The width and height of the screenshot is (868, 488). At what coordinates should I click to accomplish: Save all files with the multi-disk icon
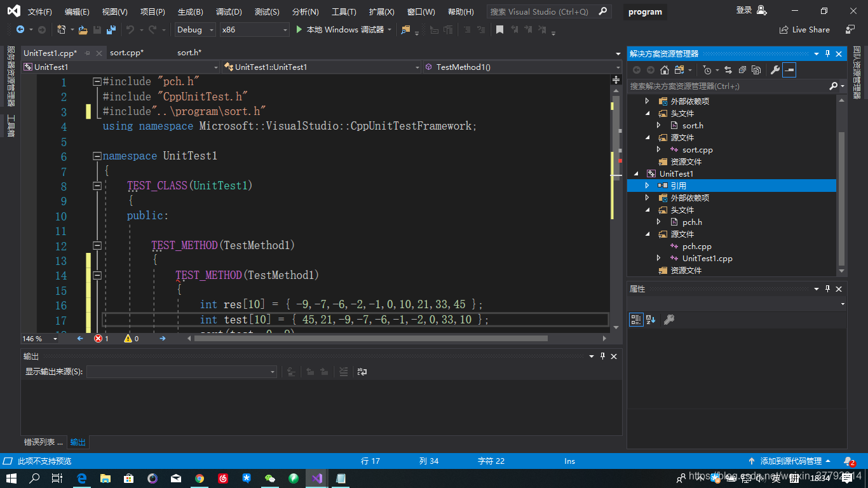[111, 29]
